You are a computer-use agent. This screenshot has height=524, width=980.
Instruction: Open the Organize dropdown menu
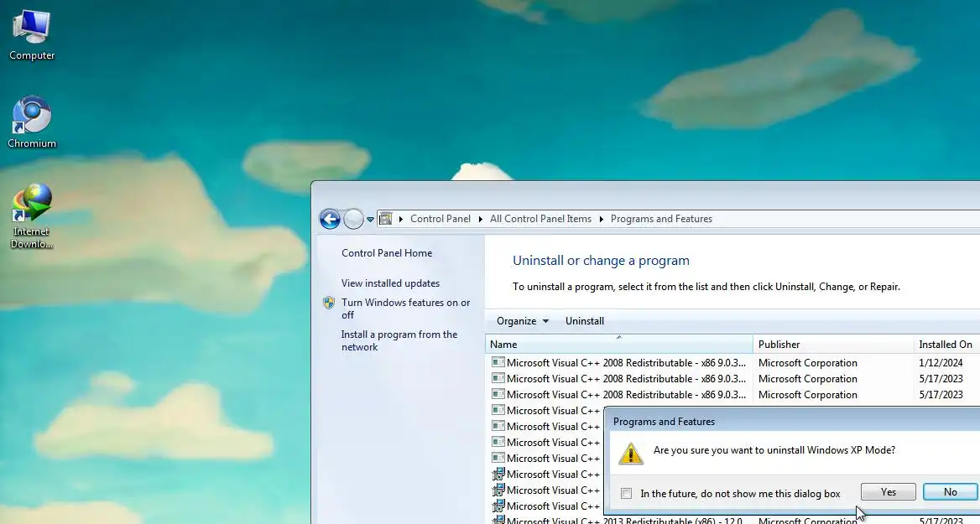tap(523, 321)
